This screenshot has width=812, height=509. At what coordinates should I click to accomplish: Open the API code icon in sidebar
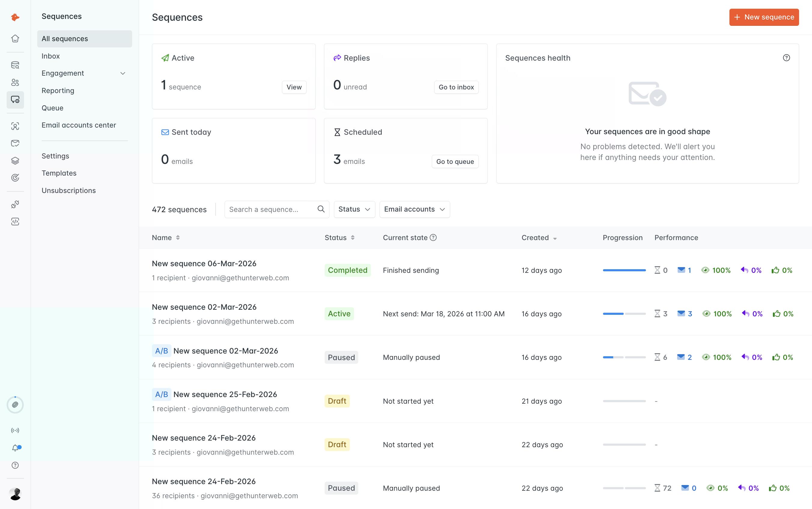click(15, 221)
